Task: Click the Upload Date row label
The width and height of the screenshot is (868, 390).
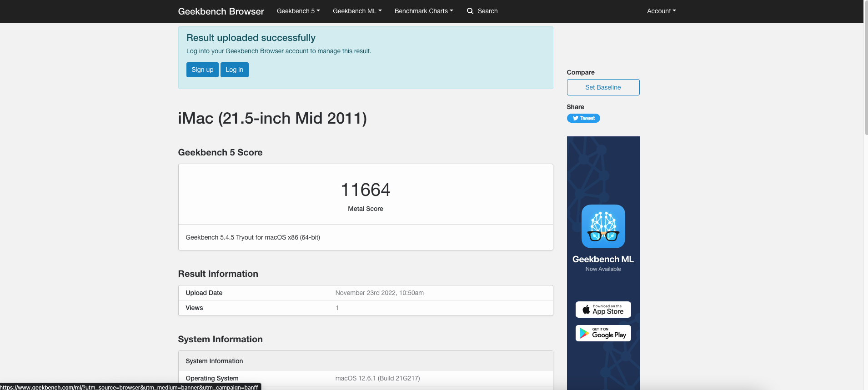Action: [x=204, y=293]
